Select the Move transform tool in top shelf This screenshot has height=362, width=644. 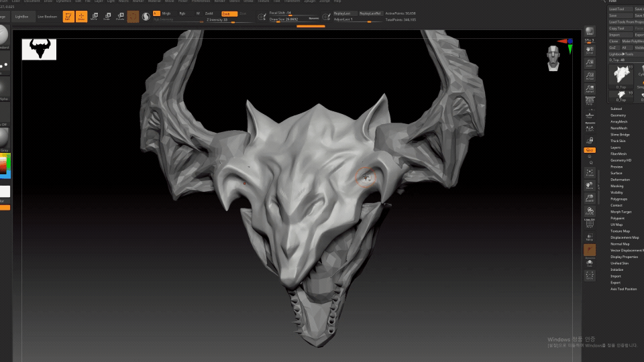coord(94,17)
